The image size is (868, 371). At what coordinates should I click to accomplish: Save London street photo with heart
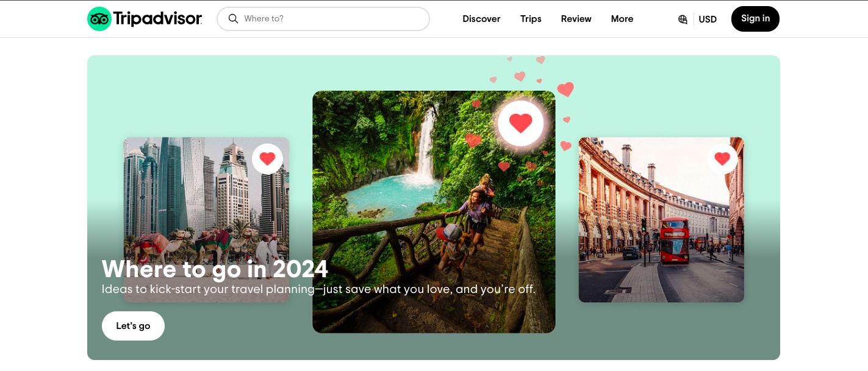click(x=722, y=159)
